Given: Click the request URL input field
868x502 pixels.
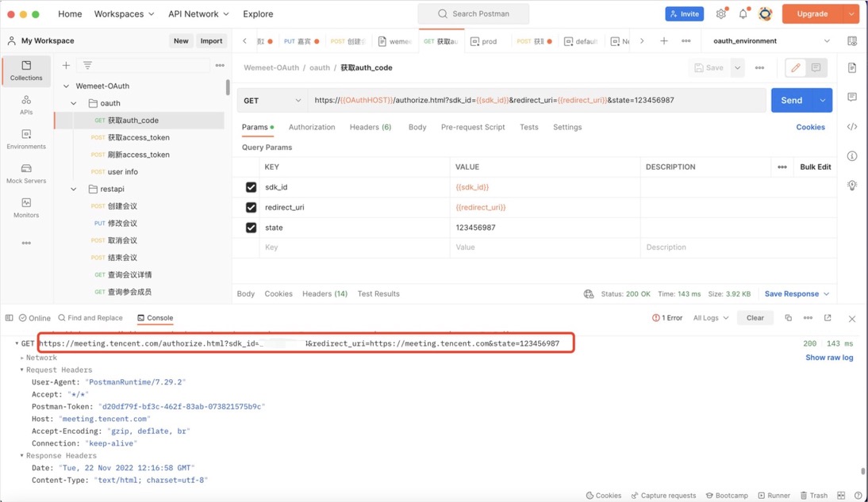Looking at the screenshot, I should pos(536,100).
